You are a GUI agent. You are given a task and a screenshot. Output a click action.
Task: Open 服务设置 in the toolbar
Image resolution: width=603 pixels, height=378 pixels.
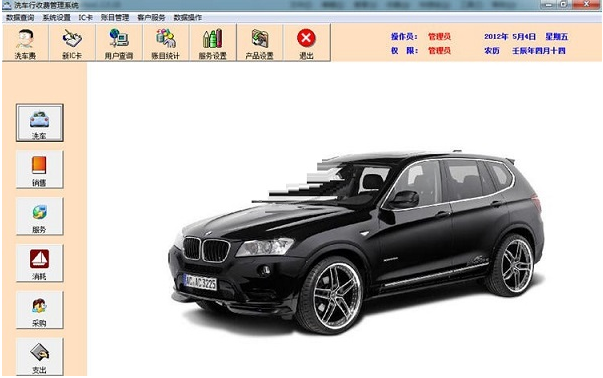pyautogui.click(x=213, y=43)
